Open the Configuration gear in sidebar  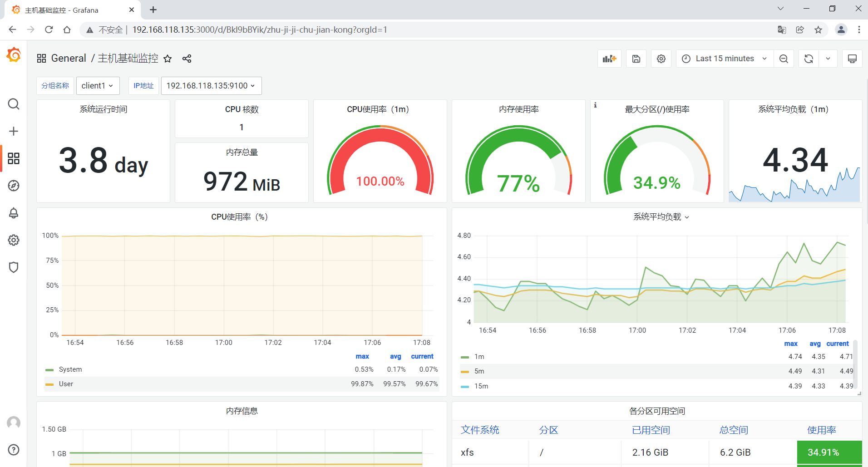(14, 240)
